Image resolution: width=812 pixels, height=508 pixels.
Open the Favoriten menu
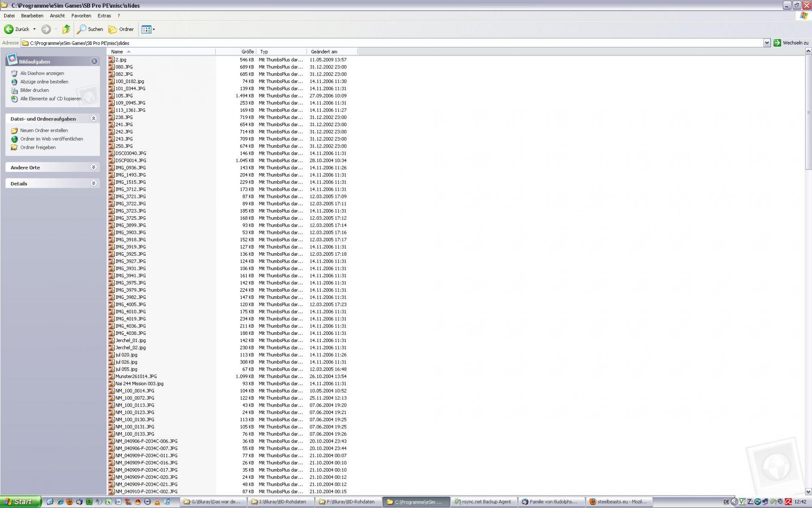[81, 15]
